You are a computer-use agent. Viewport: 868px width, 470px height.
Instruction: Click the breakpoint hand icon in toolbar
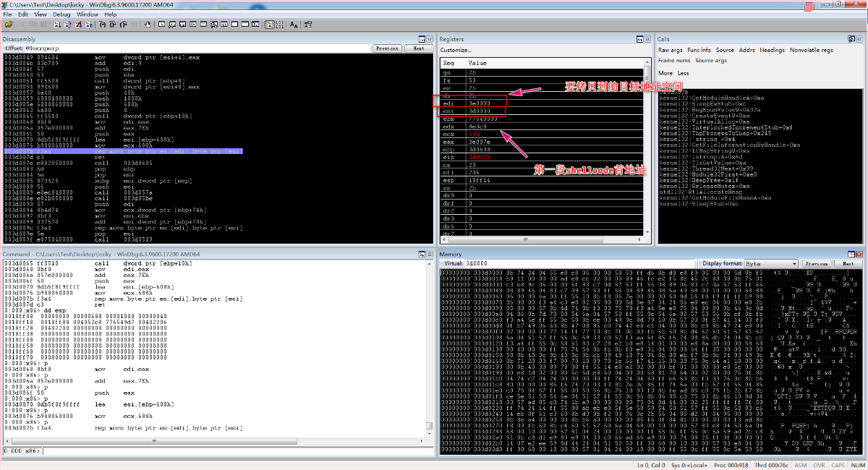(x=148, y=25)
